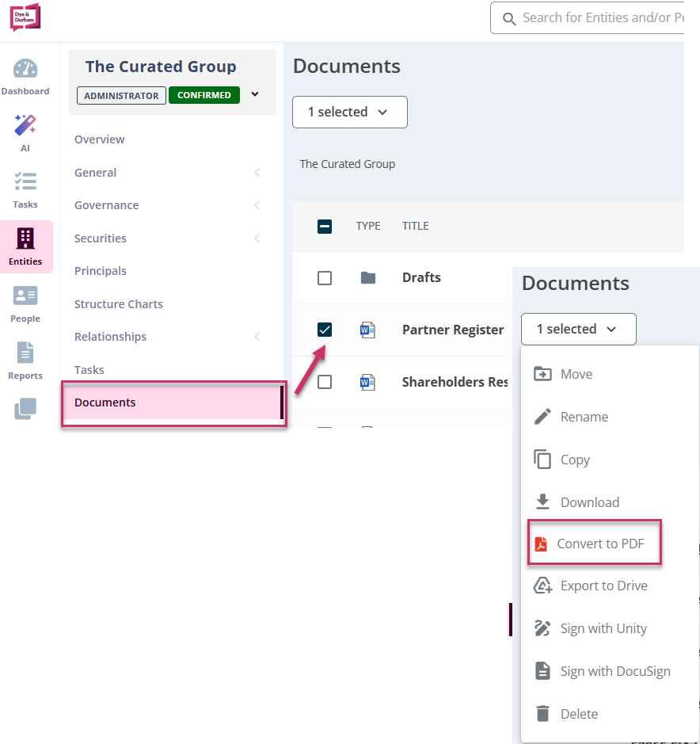Click the Rename pencil icon

(x=542, y=417)
